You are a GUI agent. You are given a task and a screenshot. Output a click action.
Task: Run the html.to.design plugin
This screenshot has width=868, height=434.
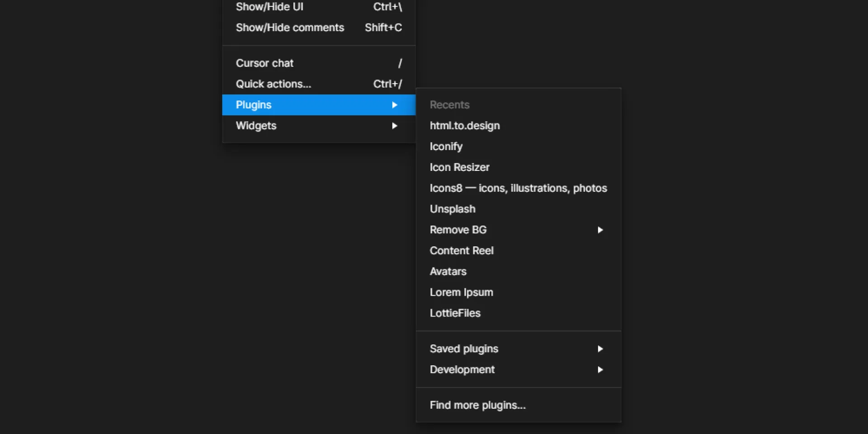click(x=519, y=126)
